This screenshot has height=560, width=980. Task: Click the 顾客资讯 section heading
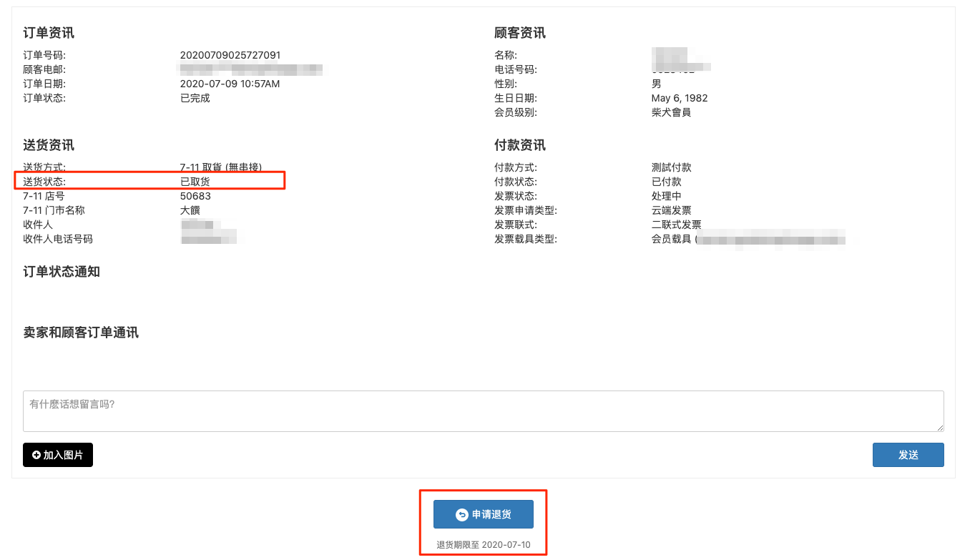pyautogui.click(x=520, y=33)
